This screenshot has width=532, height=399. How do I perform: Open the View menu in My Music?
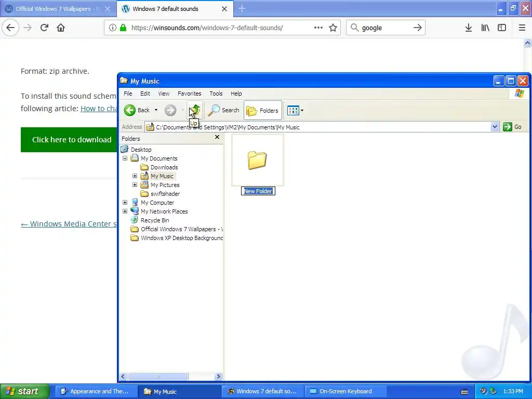[x=164, y=94]
